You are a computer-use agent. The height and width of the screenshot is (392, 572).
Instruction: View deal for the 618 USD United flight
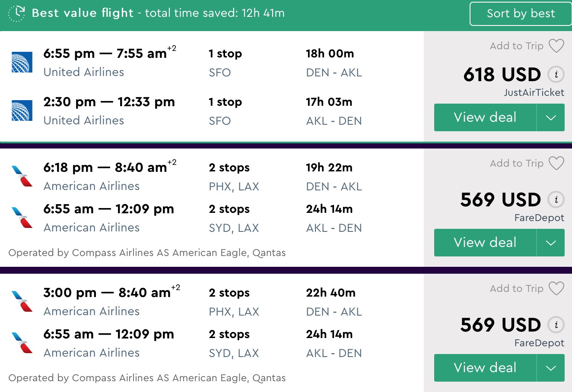(x=485, y=117)
